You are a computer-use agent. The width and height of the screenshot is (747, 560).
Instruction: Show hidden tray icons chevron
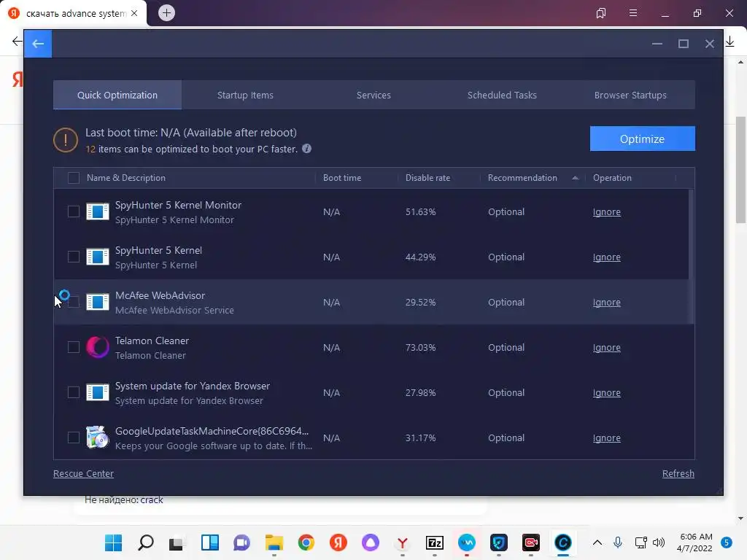click(x=597, y=542)
